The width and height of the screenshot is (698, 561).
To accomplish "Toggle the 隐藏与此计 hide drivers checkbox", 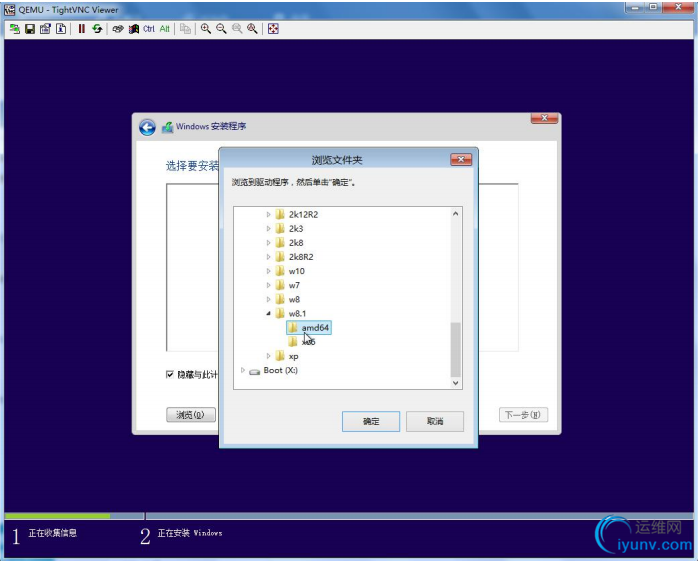I will point(170,374).
